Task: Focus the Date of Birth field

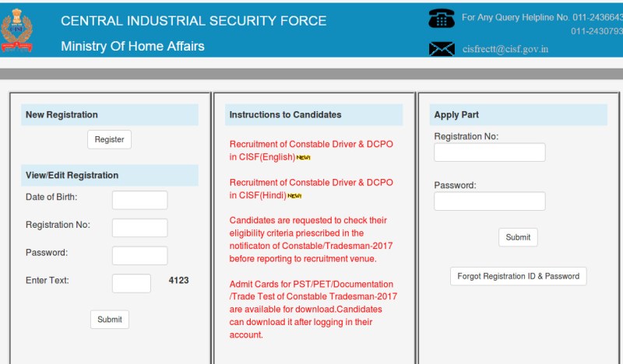Action: click(139, 200)
